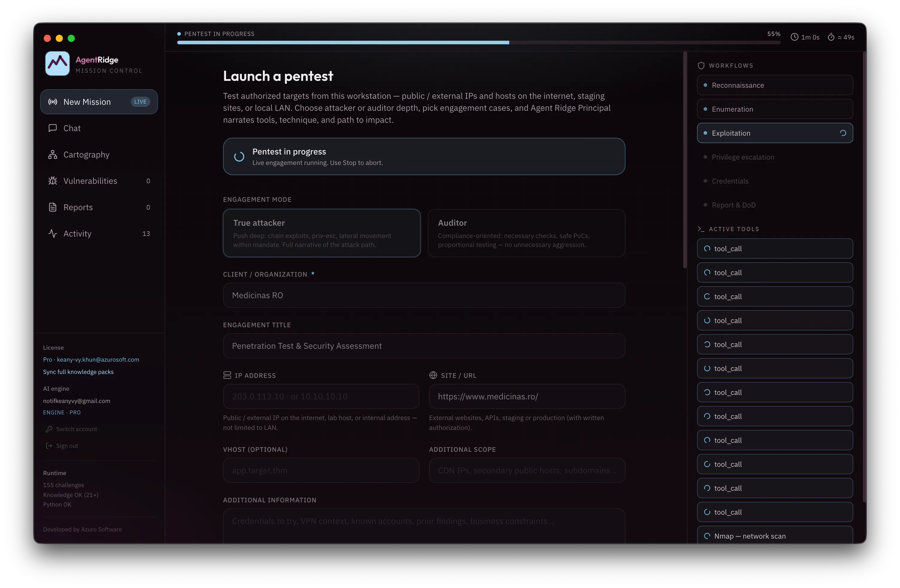Click the notifkeanyvy@gmail.com engine account text
Image resolution: width=900 pixels, height=588 pixels.
pyautogui.click(x=77, y=401)
